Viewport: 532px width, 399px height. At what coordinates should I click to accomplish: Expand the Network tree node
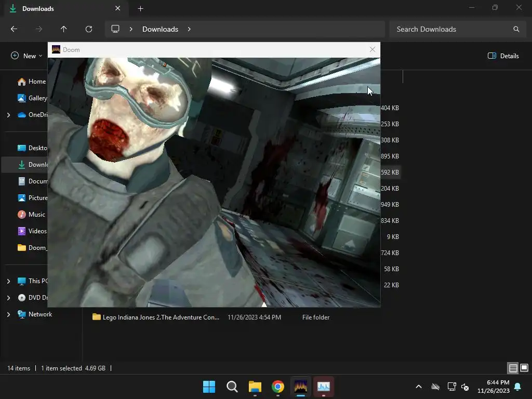[x=8, y=314]
